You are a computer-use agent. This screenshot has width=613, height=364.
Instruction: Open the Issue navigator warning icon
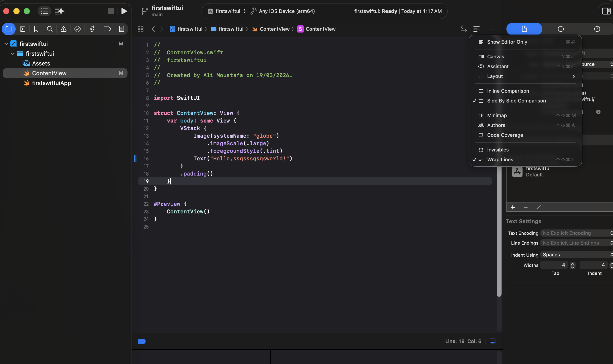tap(64, 29)
